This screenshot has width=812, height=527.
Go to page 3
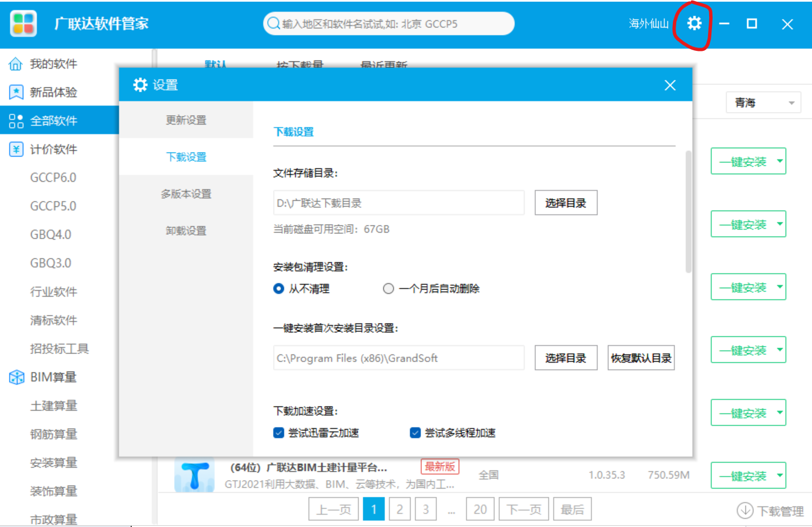426,510
